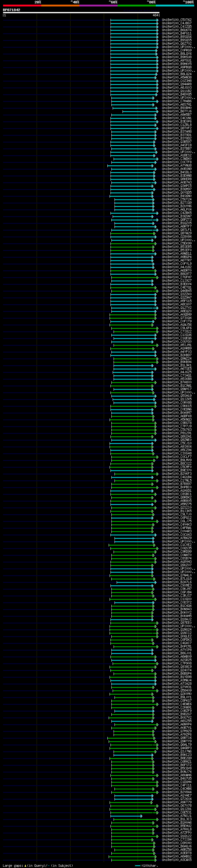This screenshot has width=197, height=868.
Task: Click the query end position 464
Action: 155,15
